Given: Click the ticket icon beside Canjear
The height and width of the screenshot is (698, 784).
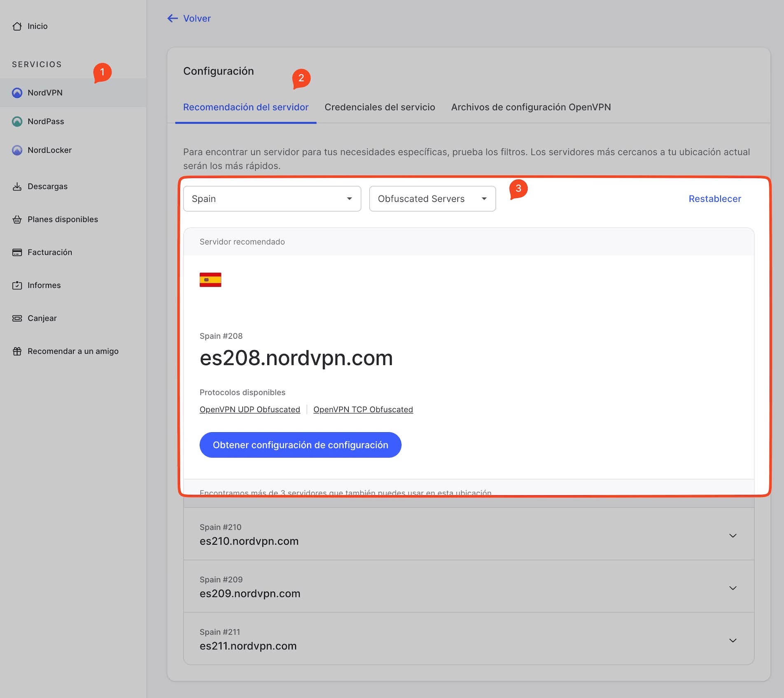Looking at the screenshot, I should (17, 319).
